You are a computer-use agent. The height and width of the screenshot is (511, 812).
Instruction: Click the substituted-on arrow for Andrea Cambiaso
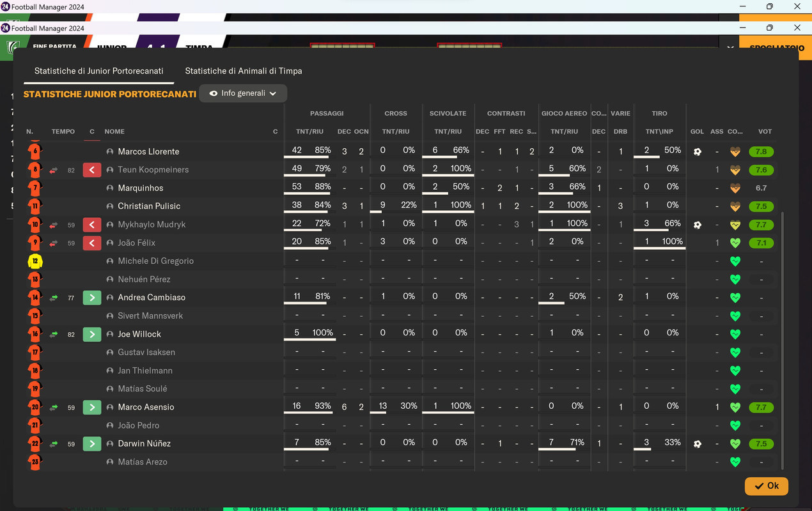[92, 298]
